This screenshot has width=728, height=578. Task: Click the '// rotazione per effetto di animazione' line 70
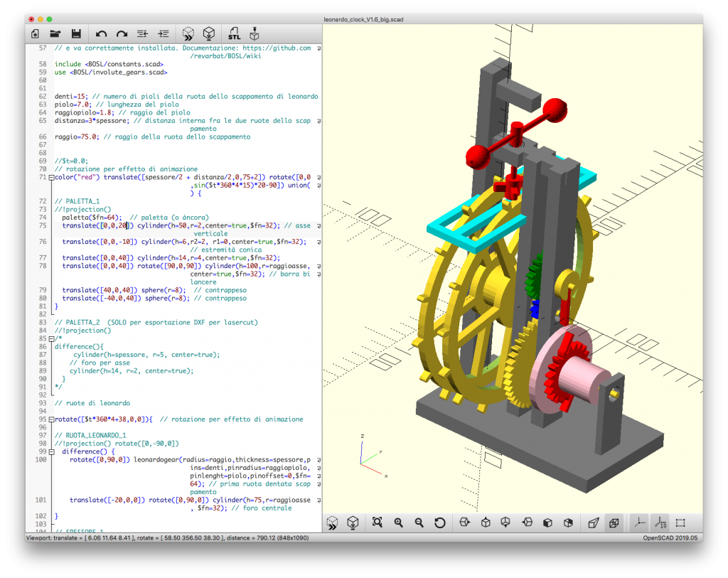pos(126,169)
